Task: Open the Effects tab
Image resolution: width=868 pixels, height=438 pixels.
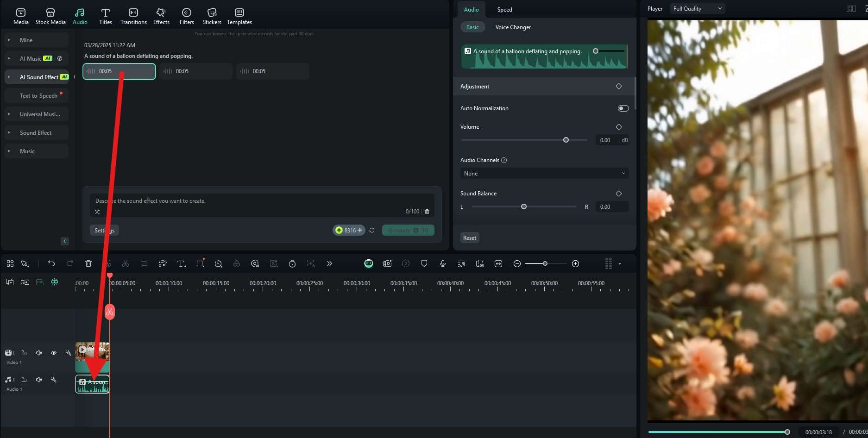Action: [161, 16]
